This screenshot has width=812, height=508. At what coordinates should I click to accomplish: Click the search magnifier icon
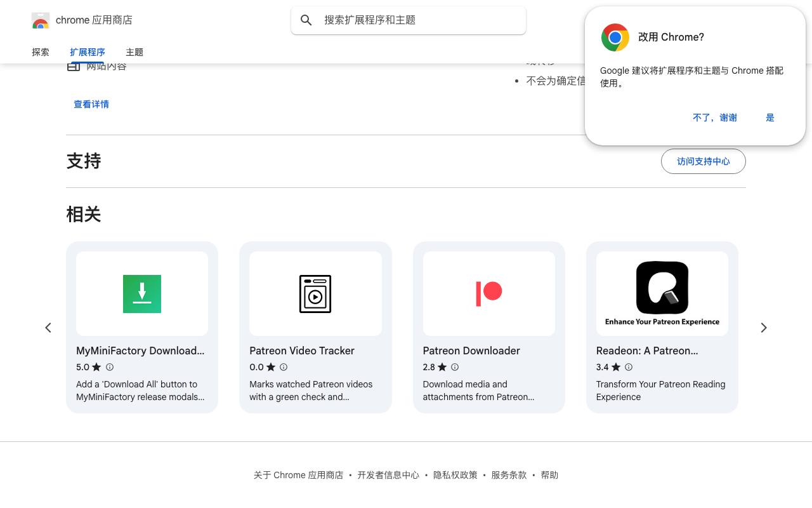(306, 20)
